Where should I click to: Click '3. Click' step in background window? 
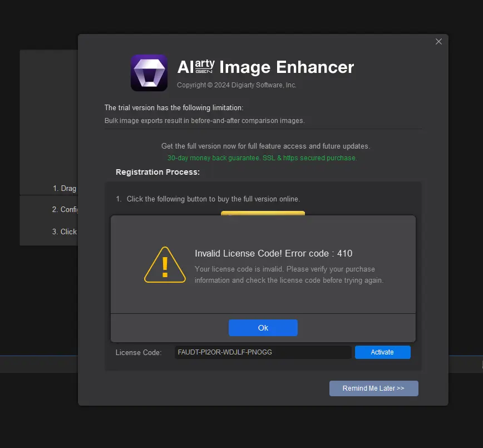tap(65, 232)
